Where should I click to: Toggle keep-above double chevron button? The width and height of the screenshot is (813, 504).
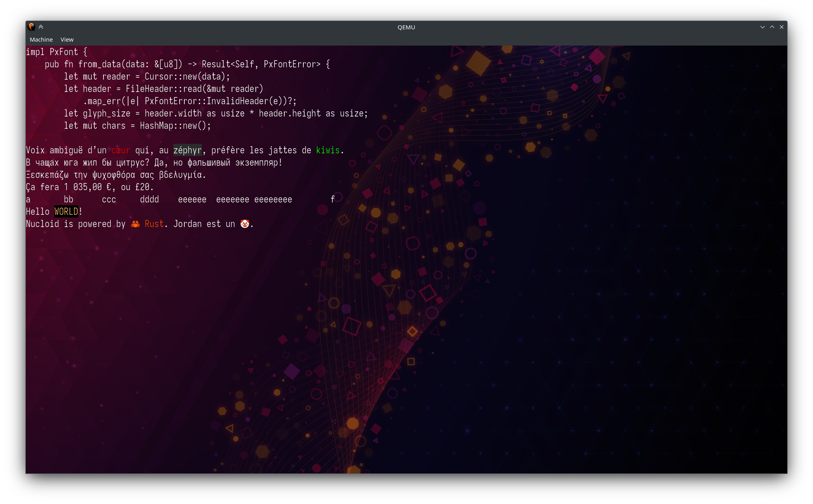(x=41, y=27)
